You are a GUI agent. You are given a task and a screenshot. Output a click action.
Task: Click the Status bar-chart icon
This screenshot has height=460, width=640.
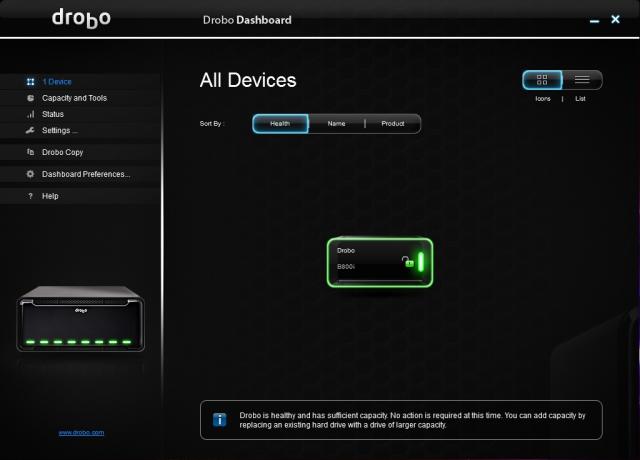click(x=30, y=114)
